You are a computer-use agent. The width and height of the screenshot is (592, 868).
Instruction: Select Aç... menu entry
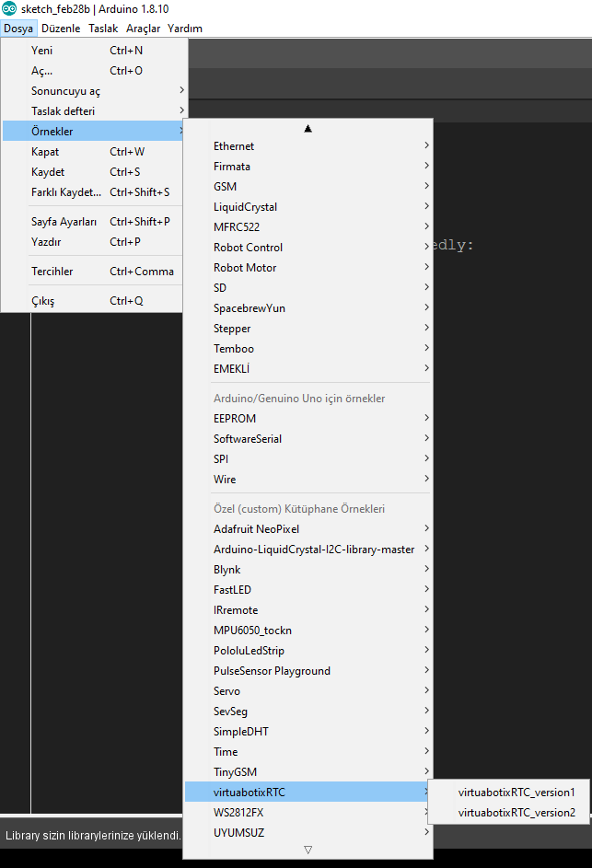pos(92,71)
